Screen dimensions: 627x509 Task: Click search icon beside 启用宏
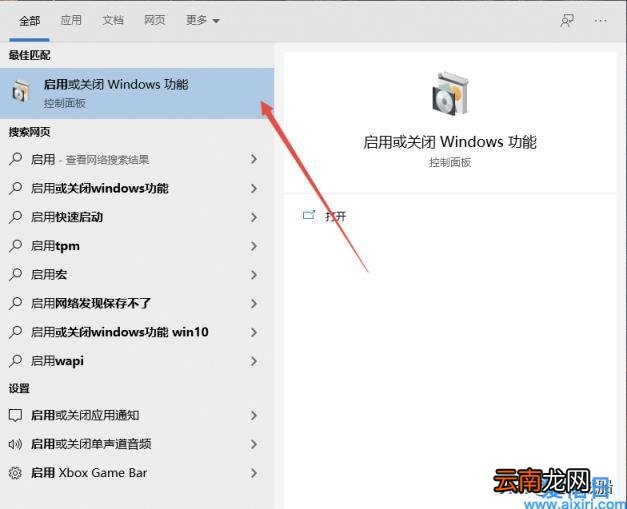15,274
